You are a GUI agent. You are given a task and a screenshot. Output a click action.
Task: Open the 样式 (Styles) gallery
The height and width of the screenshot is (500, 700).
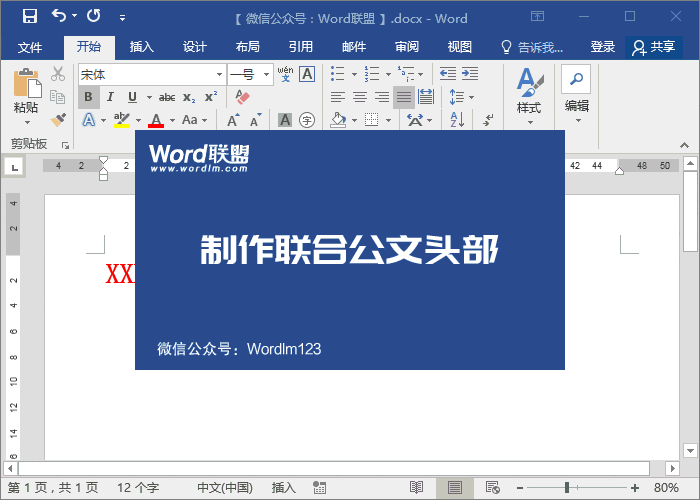(x=529, y=96)
